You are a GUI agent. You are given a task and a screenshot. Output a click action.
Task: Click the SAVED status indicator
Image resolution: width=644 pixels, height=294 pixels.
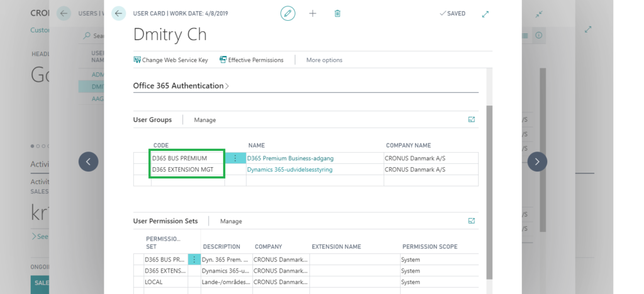pos(452,14)
